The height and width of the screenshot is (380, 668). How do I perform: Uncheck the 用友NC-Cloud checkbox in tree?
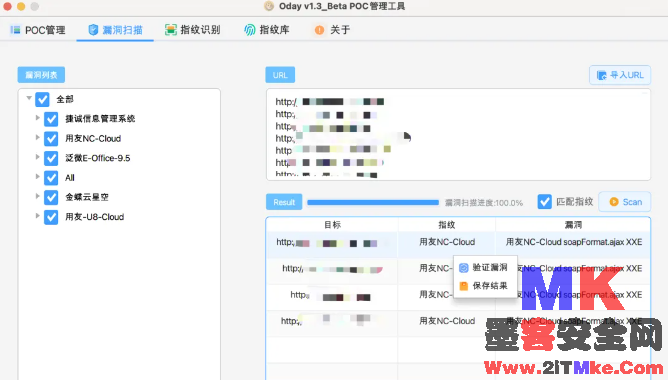click(51, 138)
